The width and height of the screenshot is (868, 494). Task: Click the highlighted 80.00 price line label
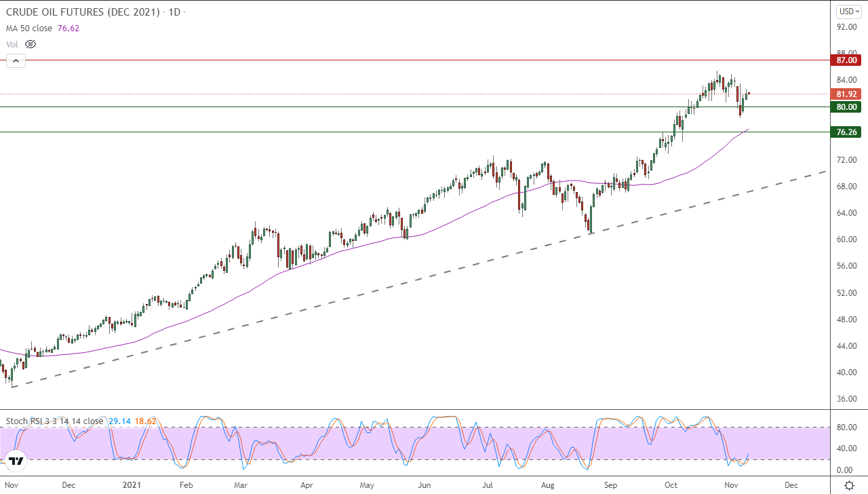(847, 107)
